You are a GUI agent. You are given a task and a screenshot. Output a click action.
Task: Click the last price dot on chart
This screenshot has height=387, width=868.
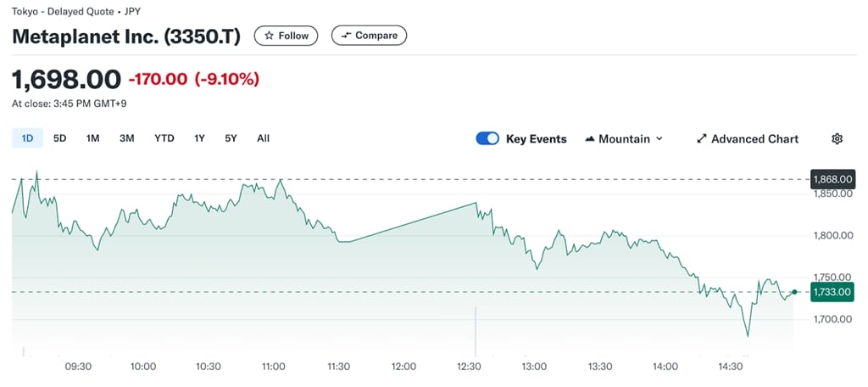point(794,292)
